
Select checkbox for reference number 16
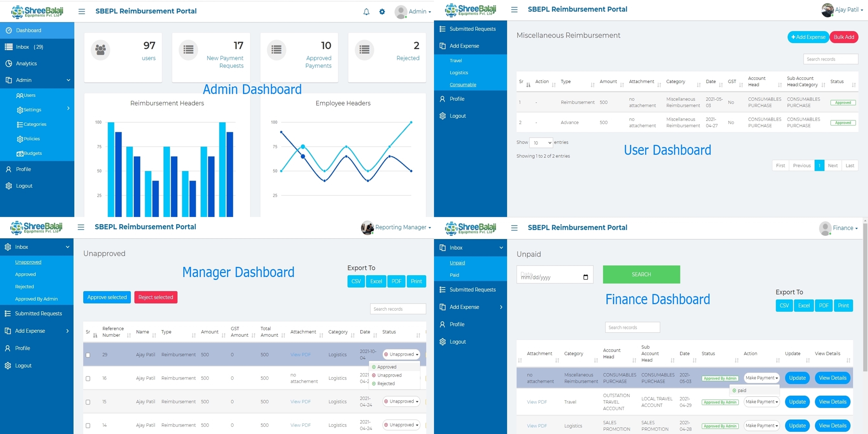click(x=88, y=378)
